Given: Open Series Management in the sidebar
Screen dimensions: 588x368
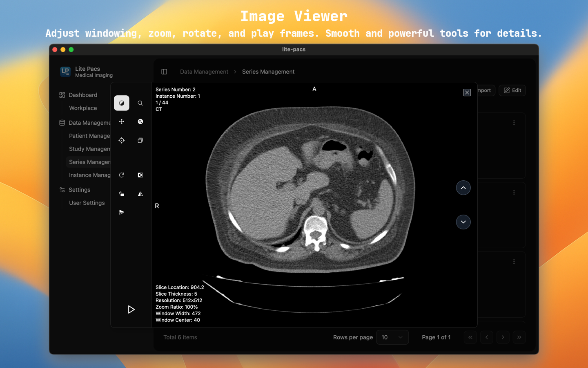Looking at the screenshot, I should [89, 162].
